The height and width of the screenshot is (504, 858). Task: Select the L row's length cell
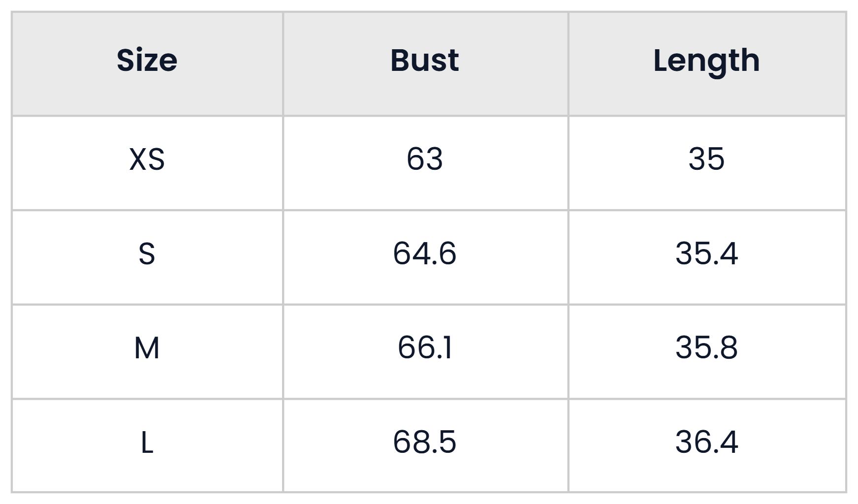tap(707, 445)
